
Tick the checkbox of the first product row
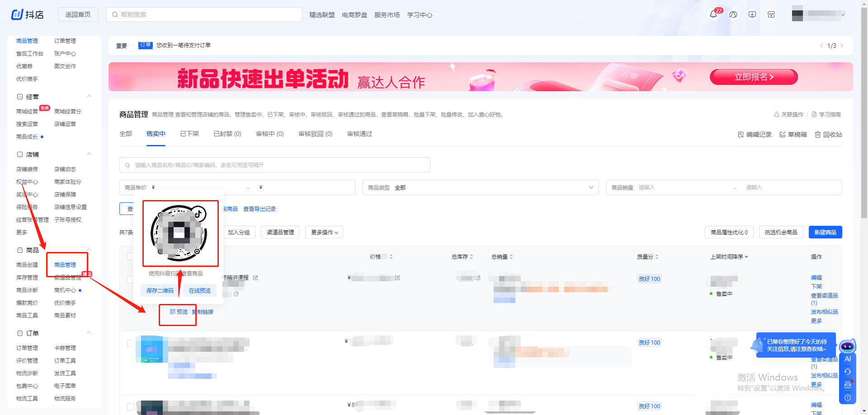coord(130,280)
